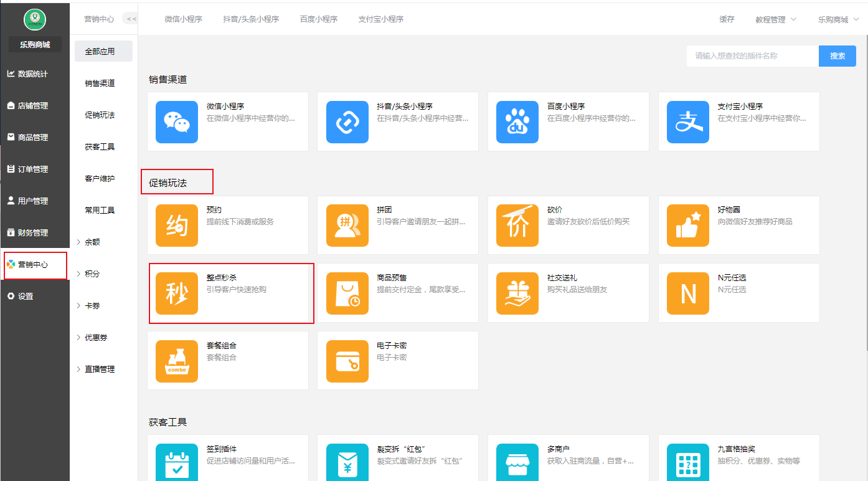Open the N元任选 icon
Screen dimensions: 868x481
[x=688, y=293]
